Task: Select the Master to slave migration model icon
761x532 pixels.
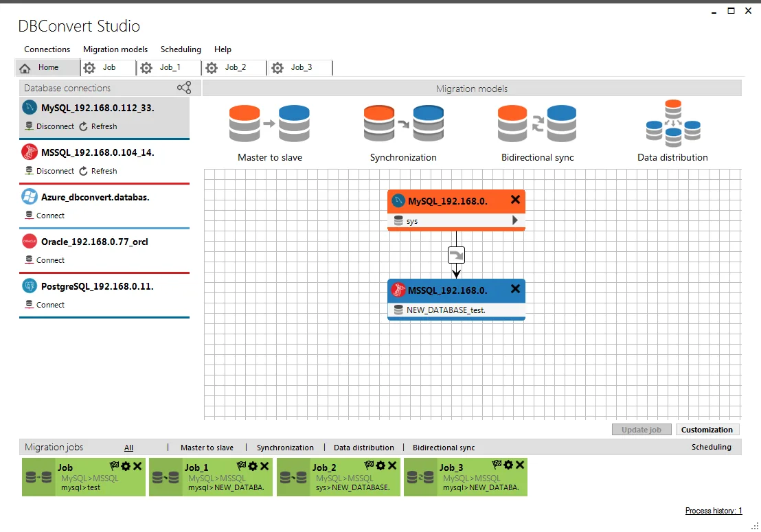Action: pos(269,123)
